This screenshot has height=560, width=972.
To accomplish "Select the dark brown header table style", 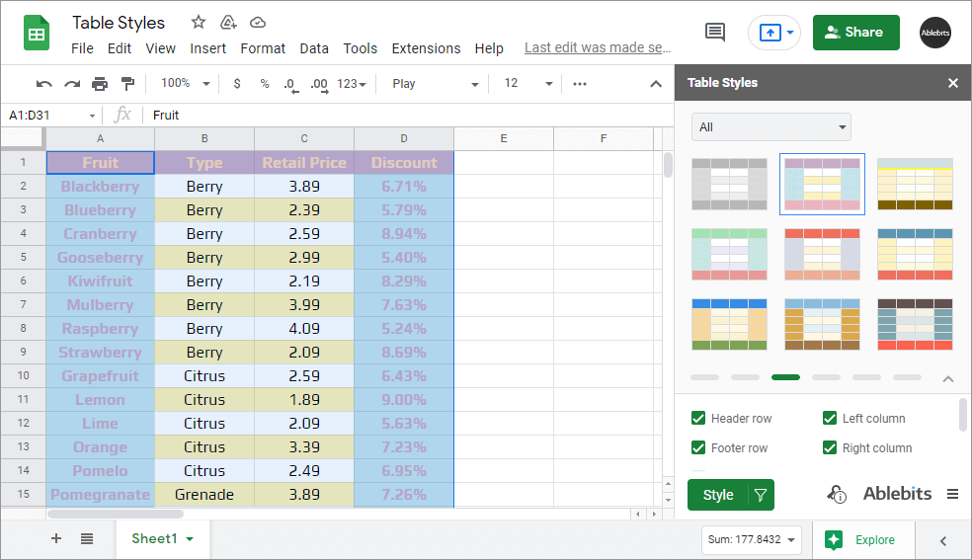I will click(x=915, y=325).
